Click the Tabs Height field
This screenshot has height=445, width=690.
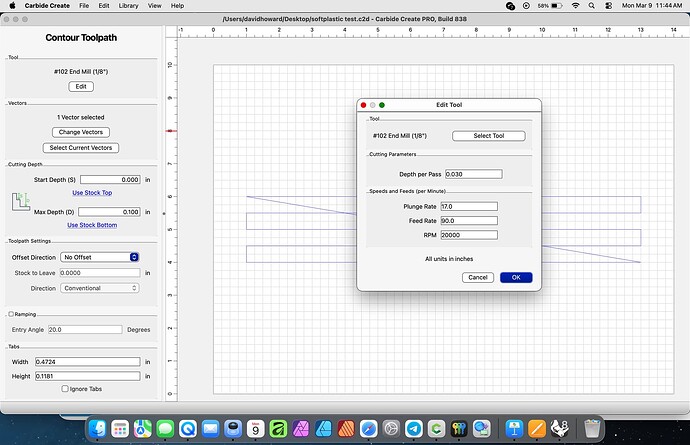coord(88,376)
